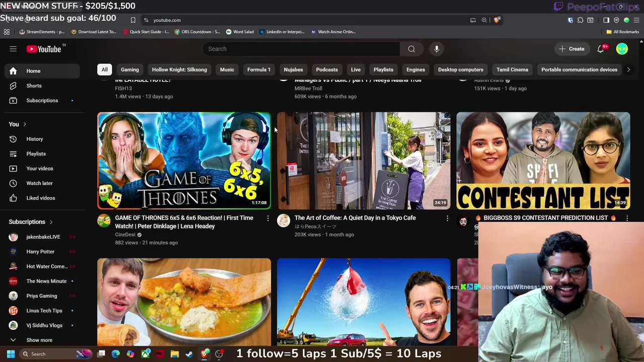Click the address bar zoom icon
644x362 pixels.
tap(484, 20)
